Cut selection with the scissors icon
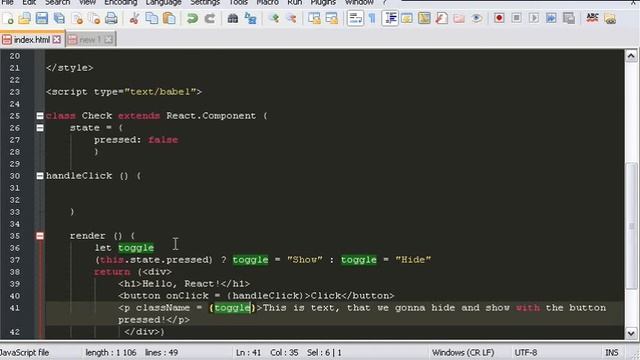This screenshot has width=640, height=360. [134, 18]
